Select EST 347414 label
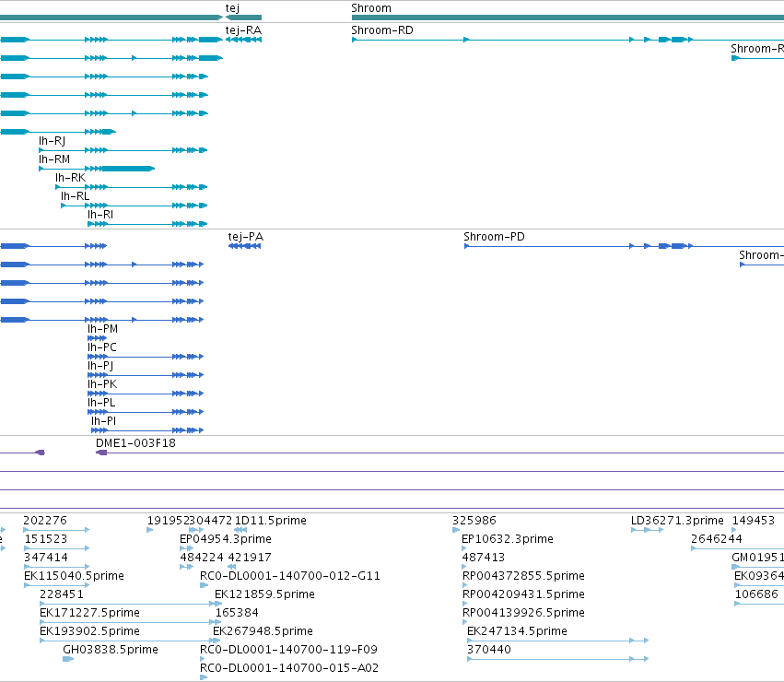Viewport: 784px width, 682px height. [x=45, y=558]
